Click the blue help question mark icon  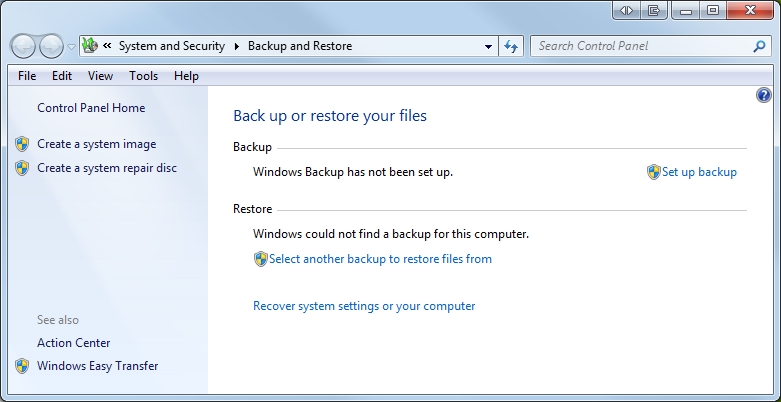pos(764,95)
